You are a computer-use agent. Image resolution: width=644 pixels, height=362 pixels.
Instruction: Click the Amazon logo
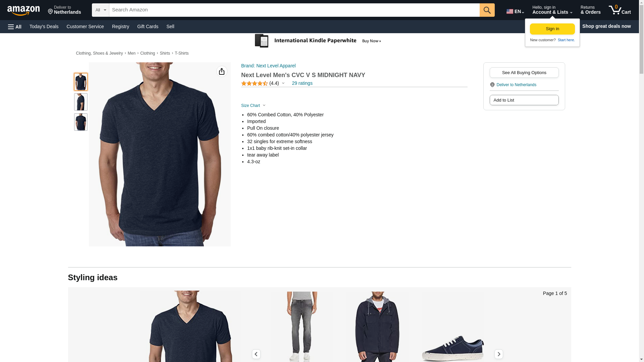23,10
